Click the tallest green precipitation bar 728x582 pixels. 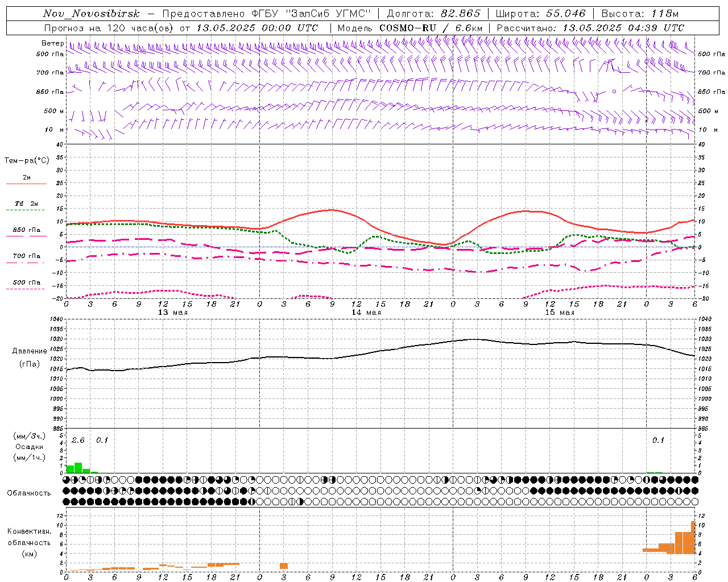(x=78, y=468)
